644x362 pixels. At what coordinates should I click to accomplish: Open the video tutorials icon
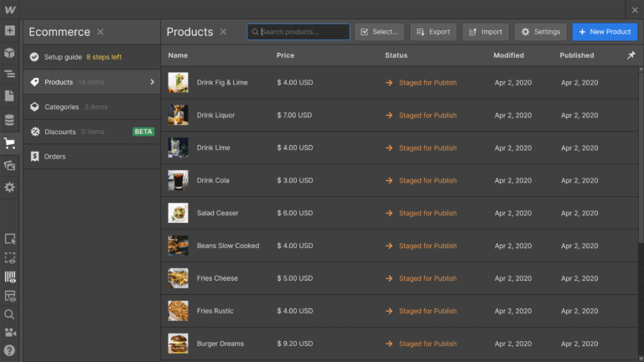(10, 333)
